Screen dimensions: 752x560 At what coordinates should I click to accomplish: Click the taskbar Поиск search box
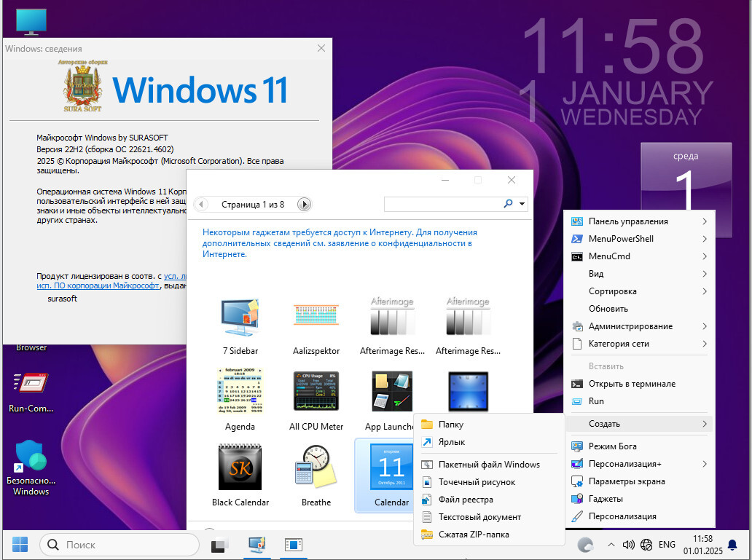pyautogui.click(x=120, y=545)
